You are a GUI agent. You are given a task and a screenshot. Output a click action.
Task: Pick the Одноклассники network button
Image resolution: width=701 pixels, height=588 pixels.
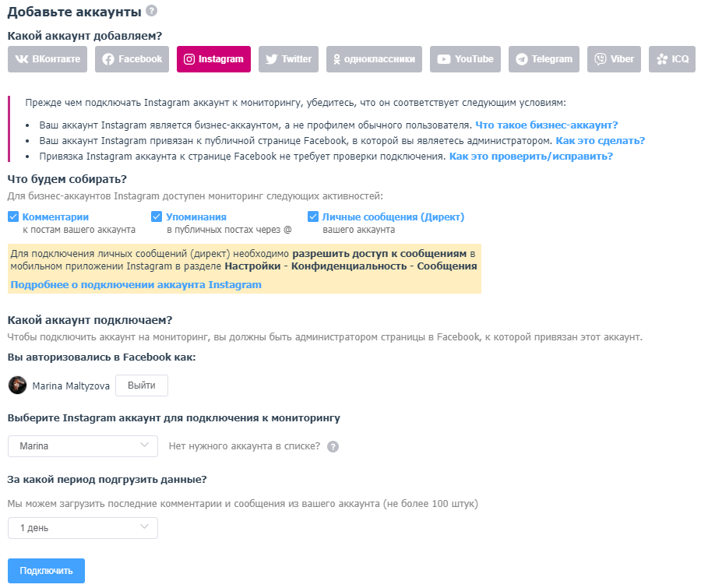coord(374,59)
